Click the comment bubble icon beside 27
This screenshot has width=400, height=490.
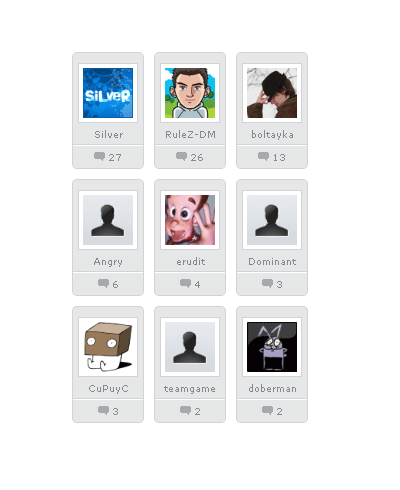(x=99, y=156)
